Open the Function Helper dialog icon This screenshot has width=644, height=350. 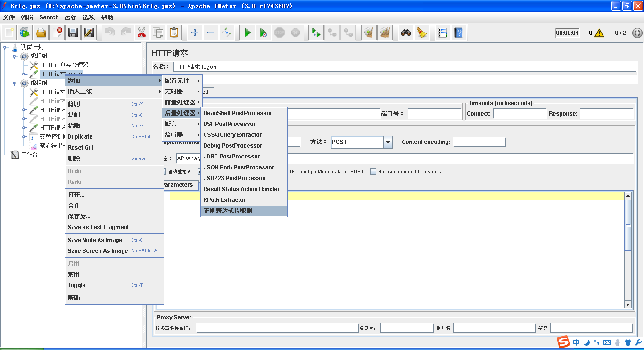pyautogui.click(x=442, y=33)
